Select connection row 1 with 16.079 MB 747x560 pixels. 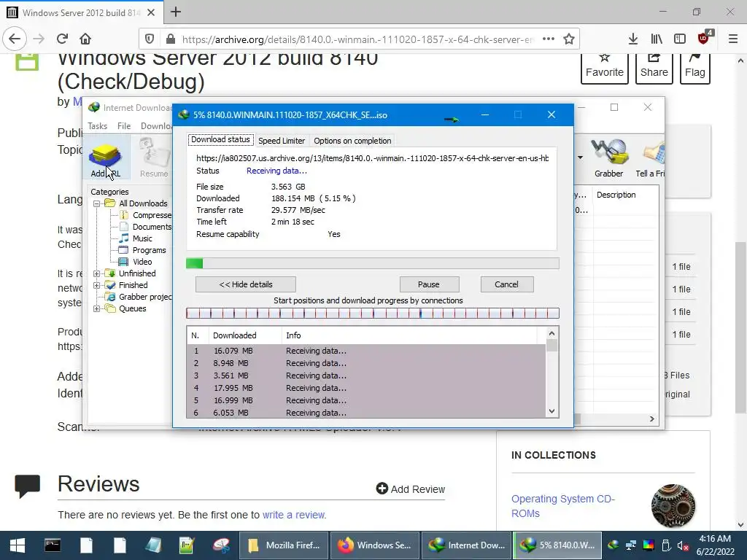click(366, 351)
